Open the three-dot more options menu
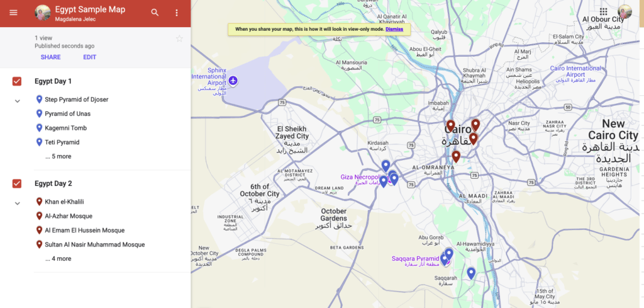The image size is (644, 308). [177, 13]
